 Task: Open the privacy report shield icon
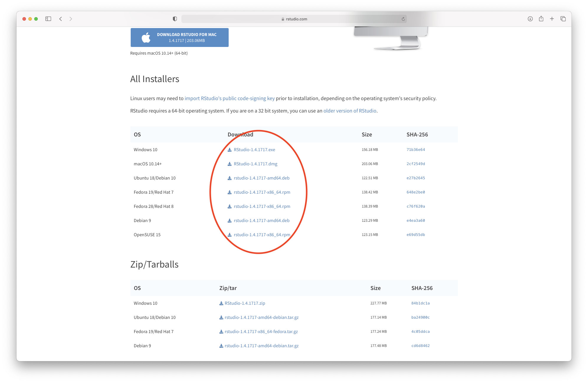tap(175, 19)
